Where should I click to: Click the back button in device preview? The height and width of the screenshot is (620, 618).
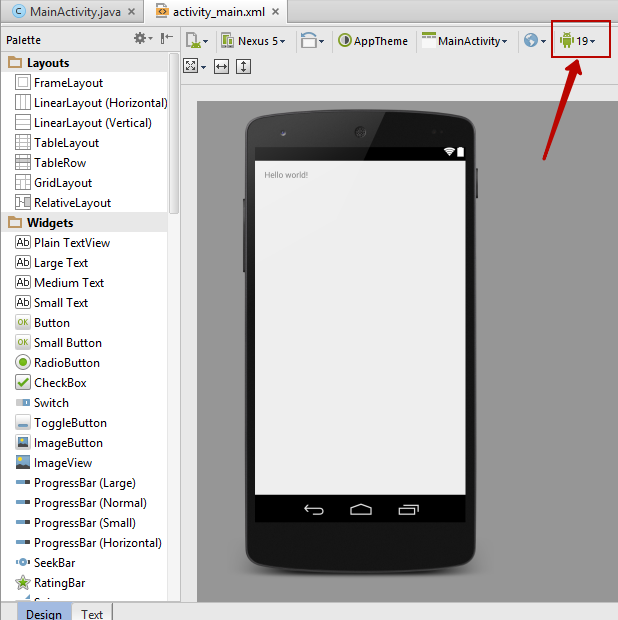(314, 510)
